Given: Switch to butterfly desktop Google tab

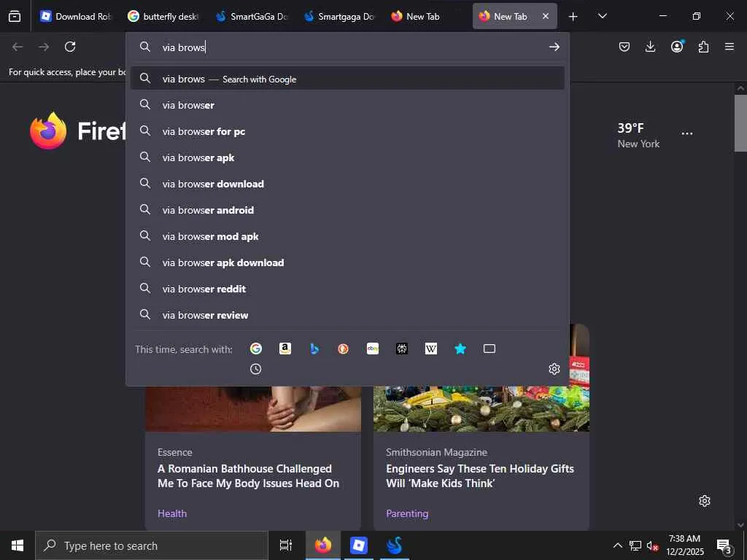Looking at the screenshot, I should (x=163, y=16).
